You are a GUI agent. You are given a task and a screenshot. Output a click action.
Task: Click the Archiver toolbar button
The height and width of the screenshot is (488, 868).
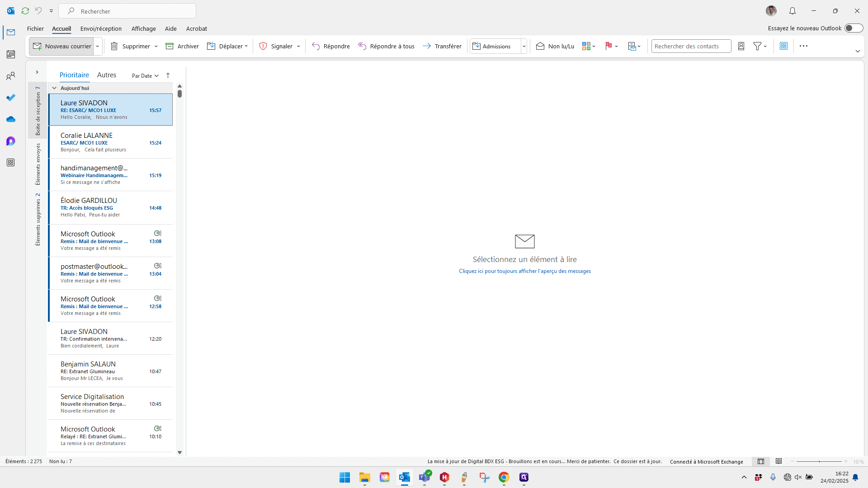[182, 46]
